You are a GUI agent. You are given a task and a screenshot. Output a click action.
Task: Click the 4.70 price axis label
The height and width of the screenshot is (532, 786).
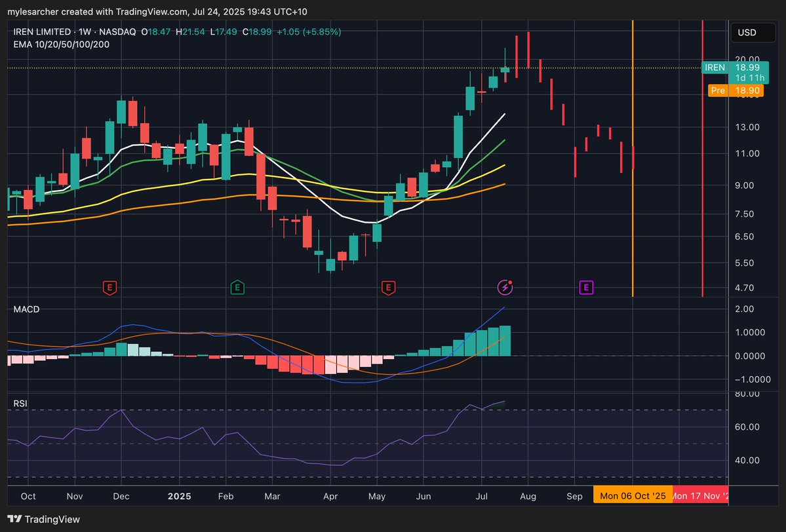point(745,288)
